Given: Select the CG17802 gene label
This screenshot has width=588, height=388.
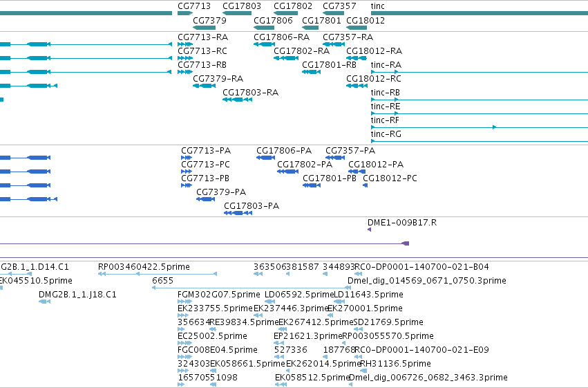Looking at the screenshot, I should tap(293, 6).
